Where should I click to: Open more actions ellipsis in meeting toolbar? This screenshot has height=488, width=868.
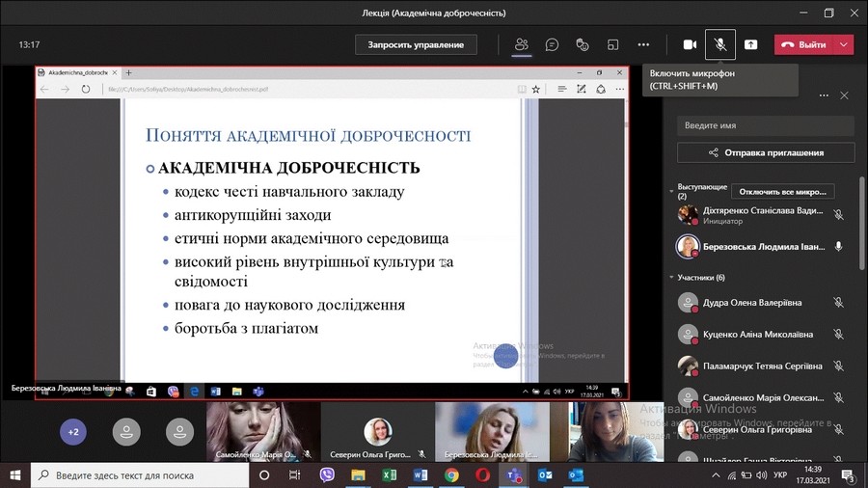coord(643,44)
